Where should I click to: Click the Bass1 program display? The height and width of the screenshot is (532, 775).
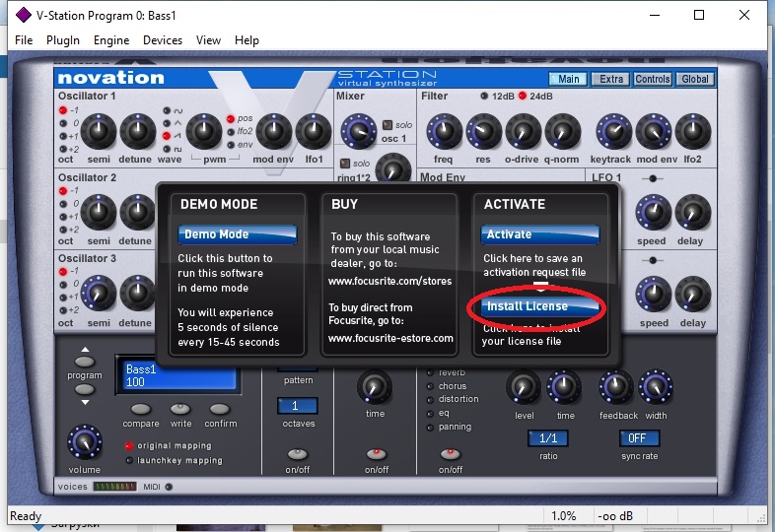tap(177, 375)
